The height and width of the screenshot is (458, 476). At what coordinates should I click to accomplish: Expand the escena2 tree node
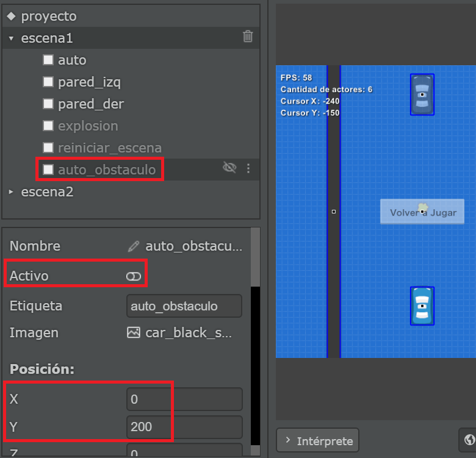pos(11,191)
